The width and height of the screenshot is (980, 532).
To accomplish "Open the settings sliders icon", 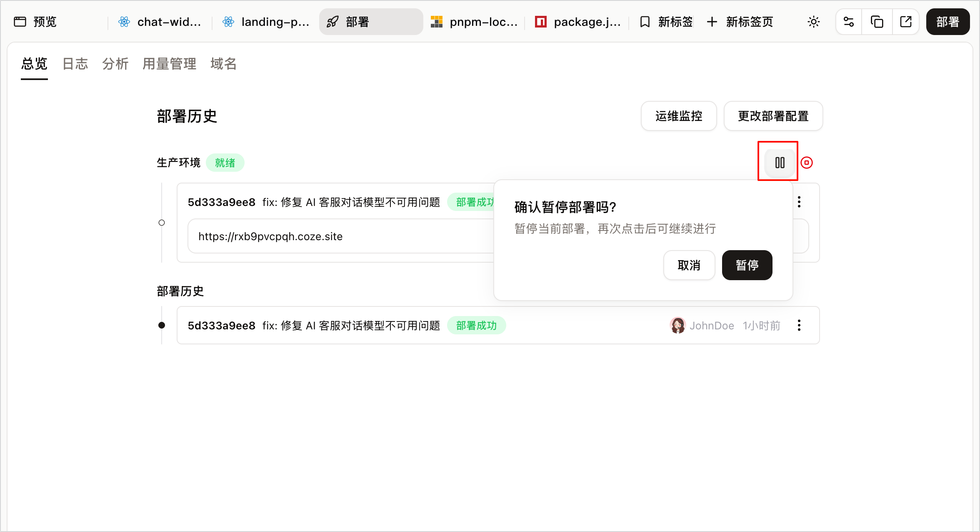I will coord(849,22).
